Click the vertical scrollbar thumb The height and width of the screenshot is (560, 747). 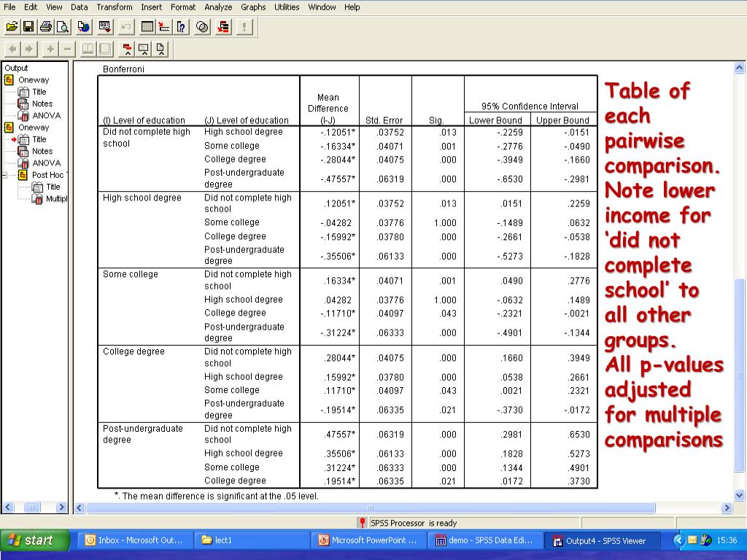(x=740, y=374)
